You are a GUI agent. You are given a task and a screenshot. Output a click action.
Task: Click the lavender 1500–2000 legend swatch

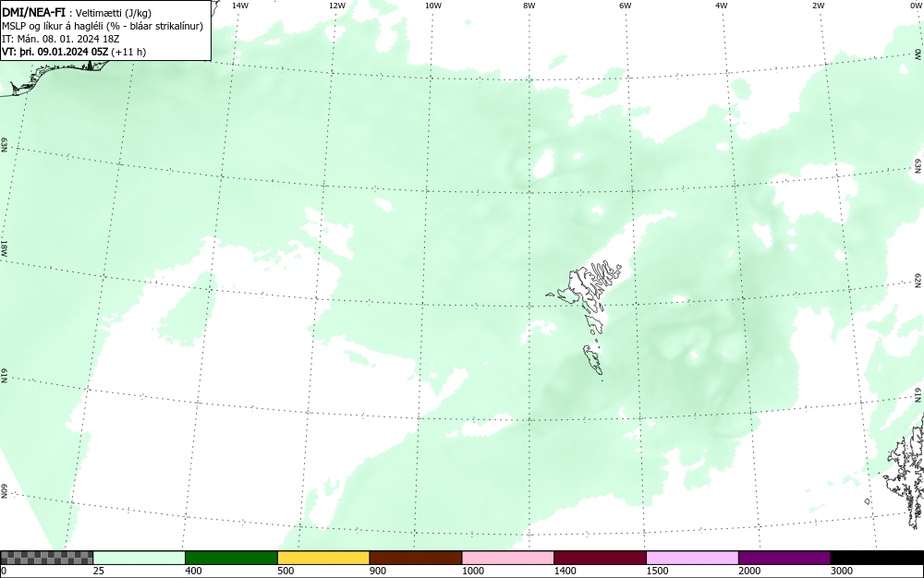(692, 558)
